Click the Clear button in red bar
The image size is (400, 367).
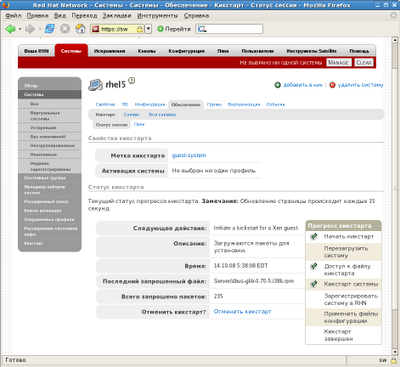364,62
